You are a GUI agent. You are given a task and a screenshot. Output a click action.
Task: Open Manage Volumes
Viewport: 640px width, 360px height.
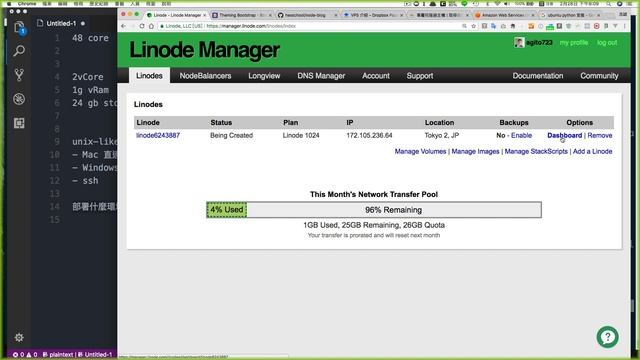click(x=420, y=151)
